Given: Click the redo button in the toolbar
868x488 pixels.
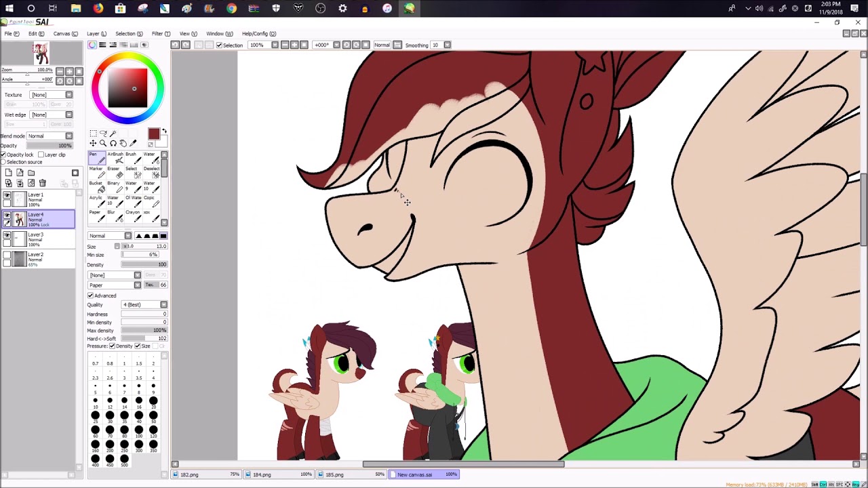Looking at the screenshot, I should (186, 45).
